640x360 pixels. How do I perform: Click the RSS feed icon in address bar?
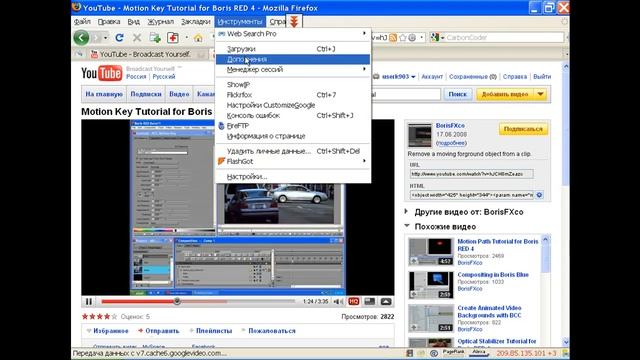pyautogui.click(x=393, y=38)
